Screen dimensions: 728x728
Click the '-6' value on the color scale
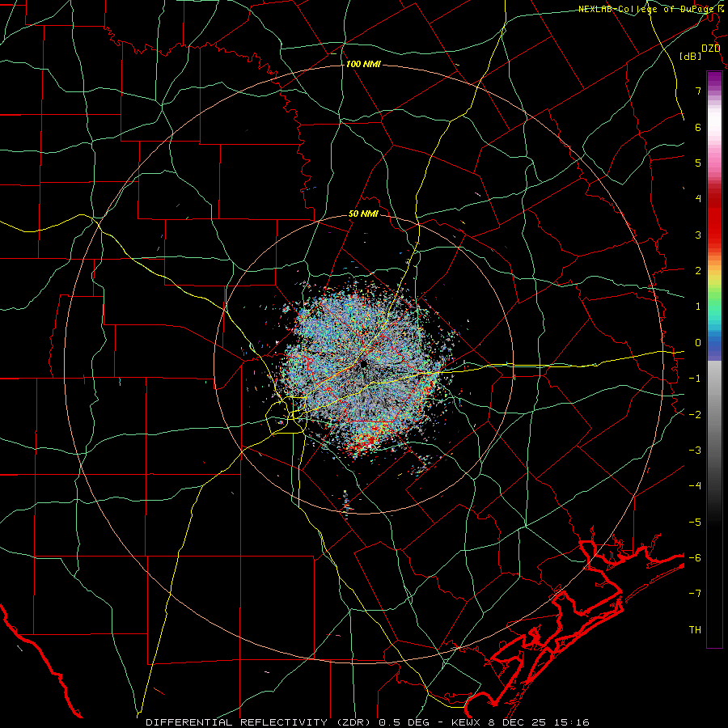(695, 558)
